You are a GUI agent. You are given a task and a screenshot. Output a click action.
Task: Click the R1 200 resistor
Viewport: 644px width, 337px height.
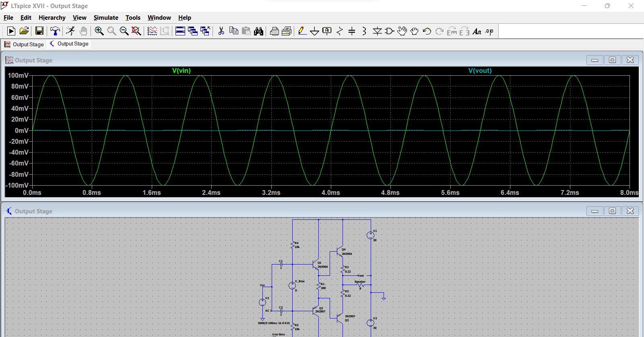(x=319, y=286)
